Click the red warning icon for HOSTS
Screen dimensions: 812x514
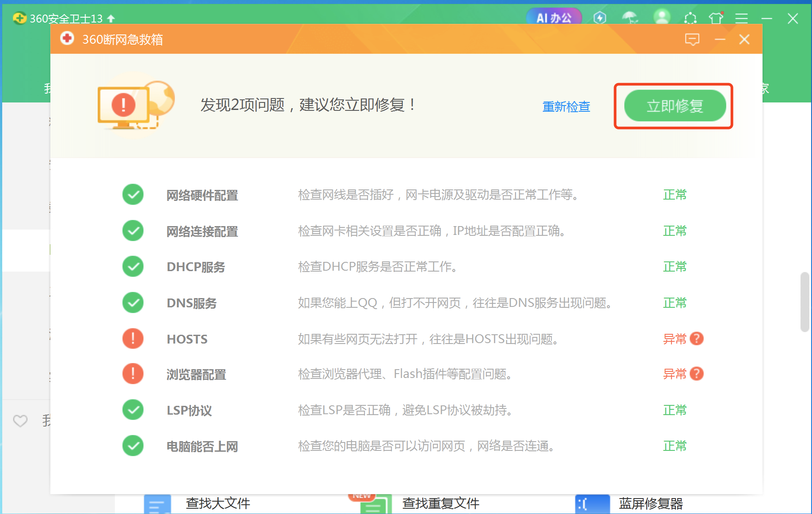133,339
